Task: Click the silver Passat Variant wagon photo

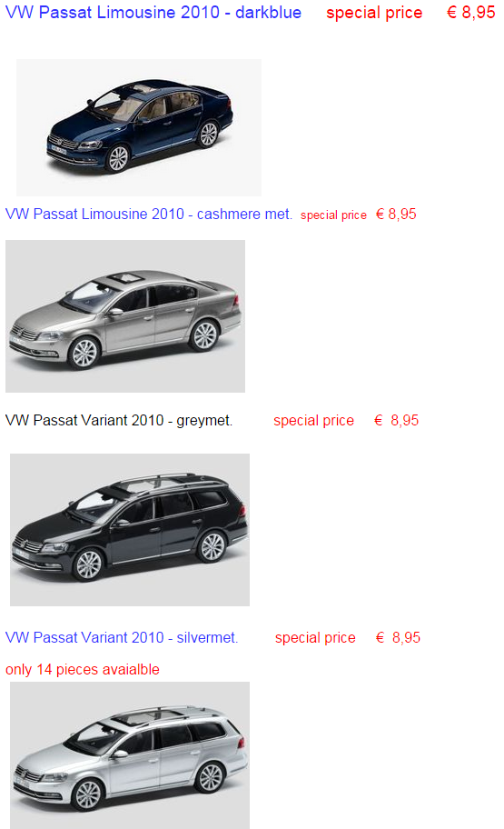Action: [x=130, y=755]
